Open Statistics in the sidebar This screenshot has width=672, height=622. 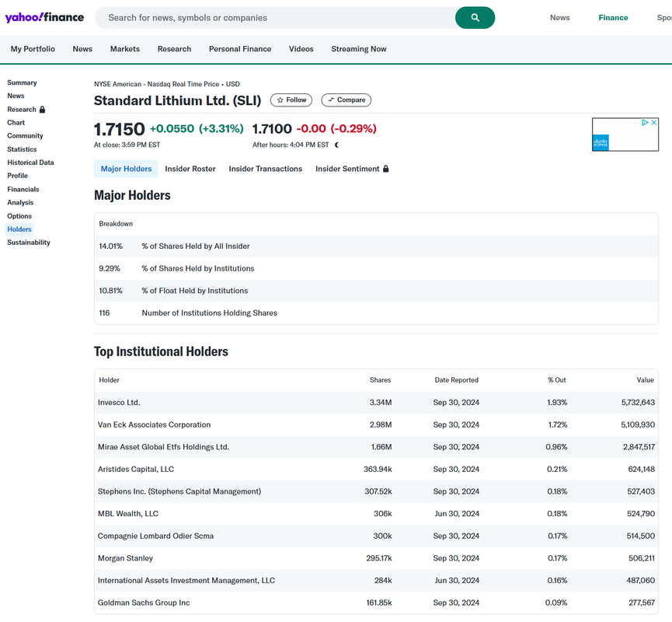[22, 149]
